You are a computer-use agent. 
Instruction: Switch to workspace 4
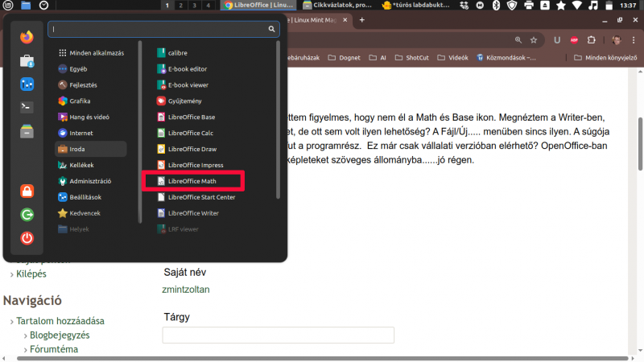click(x=208, y=6)
